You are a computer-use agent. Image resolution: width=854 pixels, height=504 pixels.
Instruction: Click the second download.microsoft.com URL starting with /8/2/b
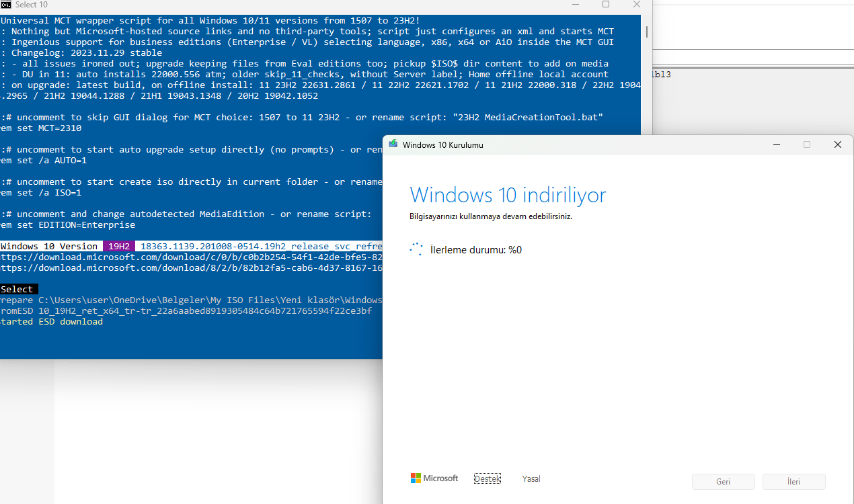[x=191, y=268]
